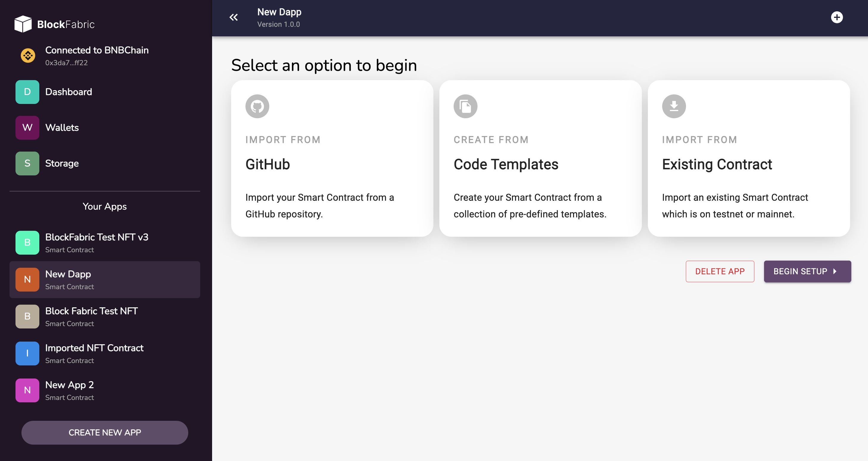Click the BlockFabric cube logo
The height and width of the screenshot is (461, 868).
pos(23,24)
